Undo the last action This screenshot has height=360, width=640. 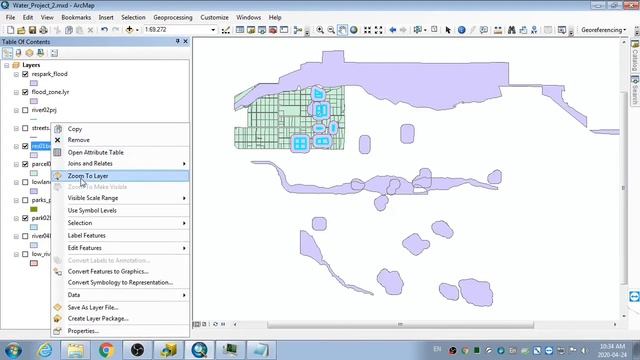(x=104, y=30)
